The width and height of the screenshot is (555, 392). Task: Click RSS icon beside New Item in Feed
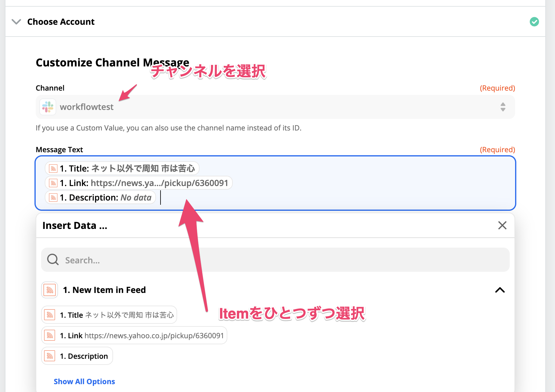(50, 290)
